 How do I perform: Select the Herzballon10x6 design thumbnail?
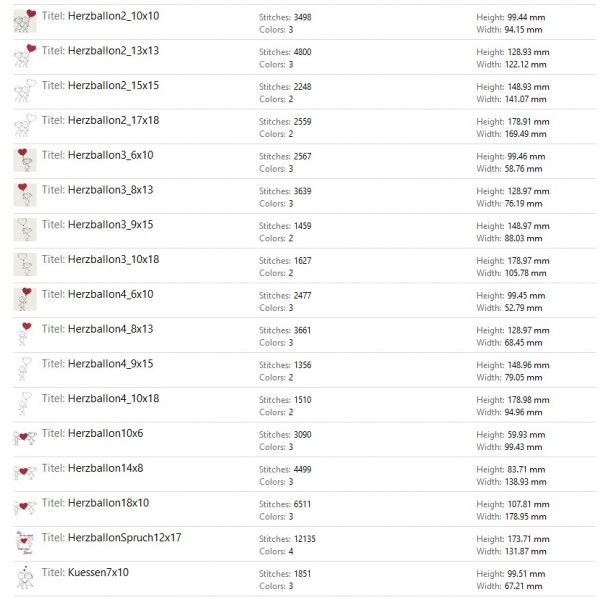point(25,438)
